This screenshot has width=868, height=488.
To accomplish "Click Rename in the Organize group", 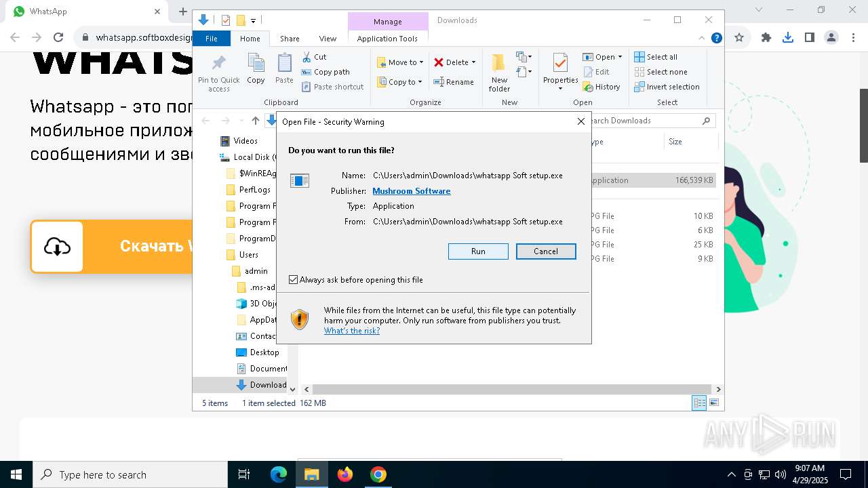I will pyautogui.click(x=454, y=82).
